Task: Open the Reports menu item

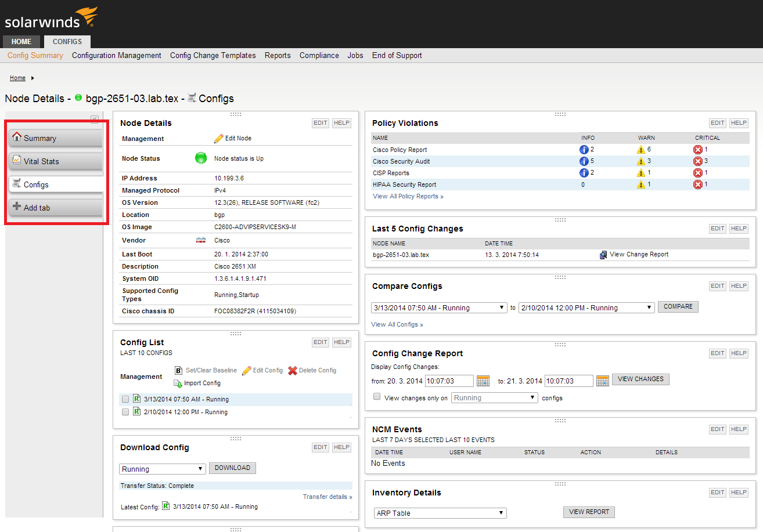Action: coord(278,56)
